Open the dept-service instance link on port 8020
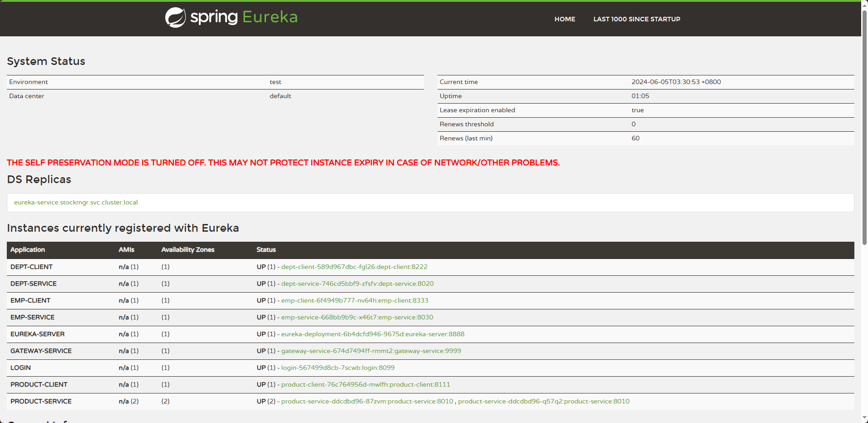 click(x=357, y=284)
